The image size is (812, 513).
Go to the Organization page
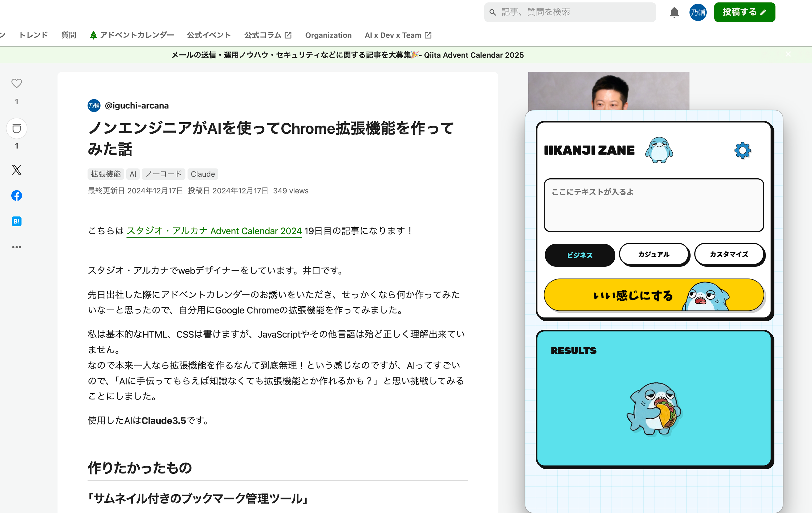click(x=328, y=35)
